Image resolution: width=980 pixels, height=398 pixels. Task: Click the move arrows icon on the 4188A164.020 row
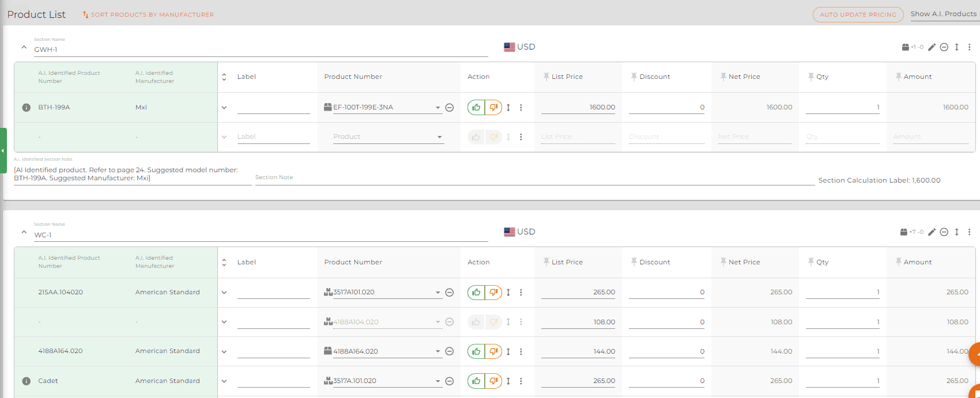click(508, 351)
